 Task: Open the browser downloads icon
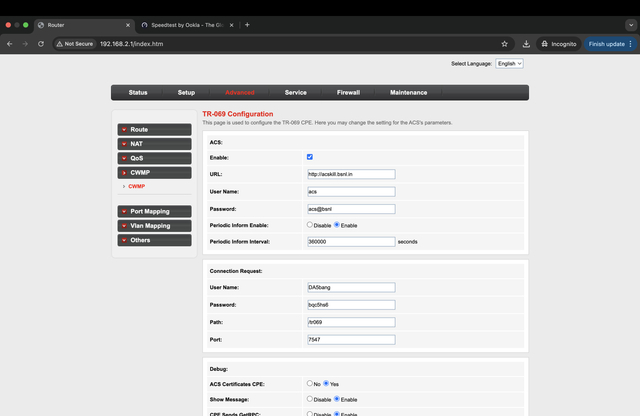pyautogui.click(x=527, y=44)
